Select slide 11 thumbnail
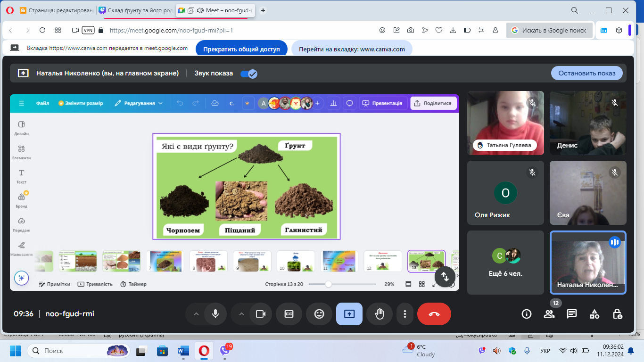Image resolution: width=644 pixels, height=362 pixels. tap(339, 261)
